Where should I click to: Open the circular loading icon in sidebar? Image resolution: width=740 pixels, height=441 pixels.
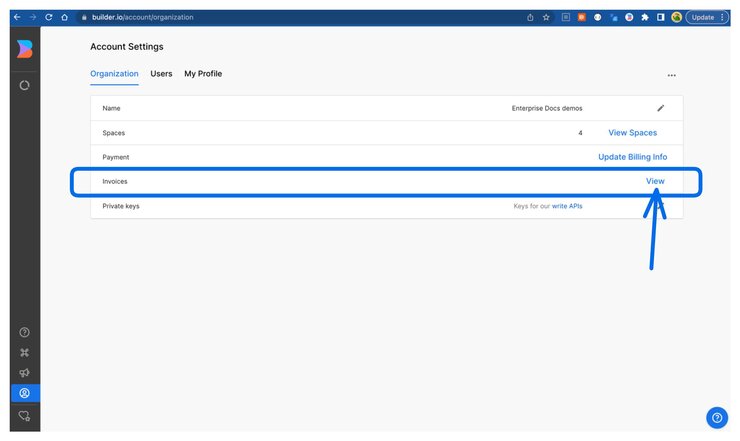point(25,85)
